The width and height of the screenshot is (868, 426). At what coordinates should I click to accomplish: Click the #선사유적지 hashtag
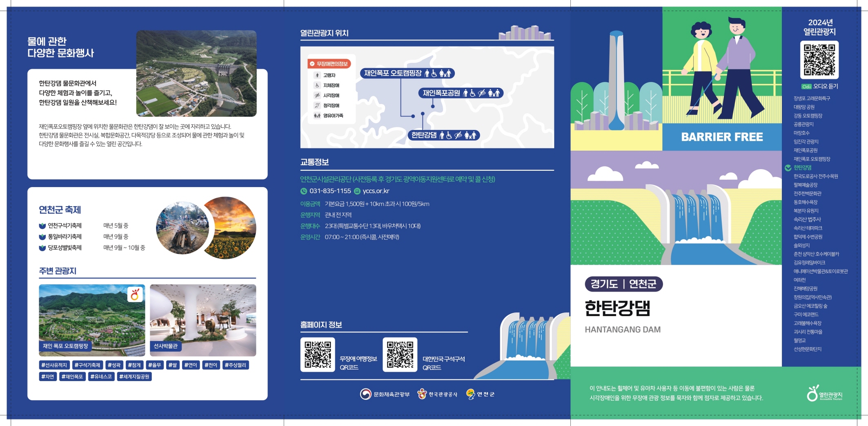pos(54,365)
